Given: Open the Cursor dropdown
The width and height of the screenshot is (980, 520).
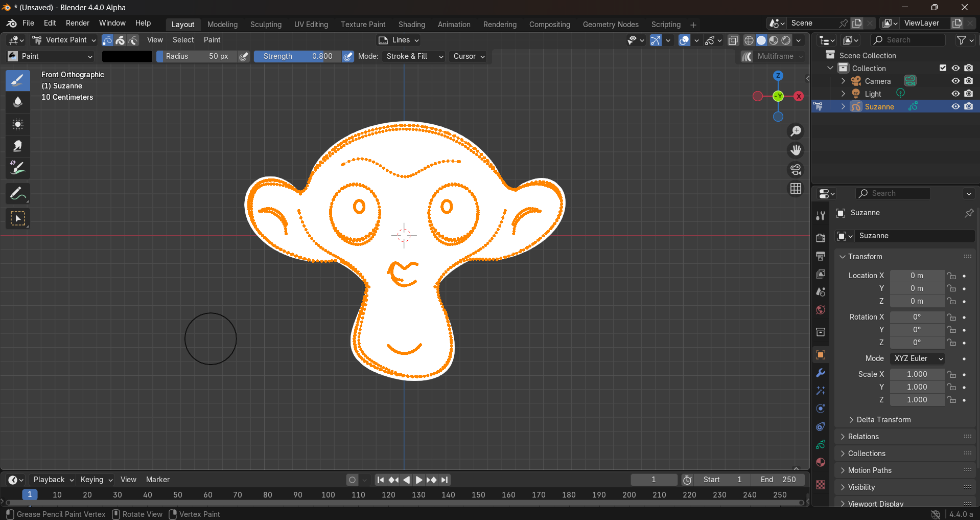Looking at the screenshot, I should tap(469, 56).
